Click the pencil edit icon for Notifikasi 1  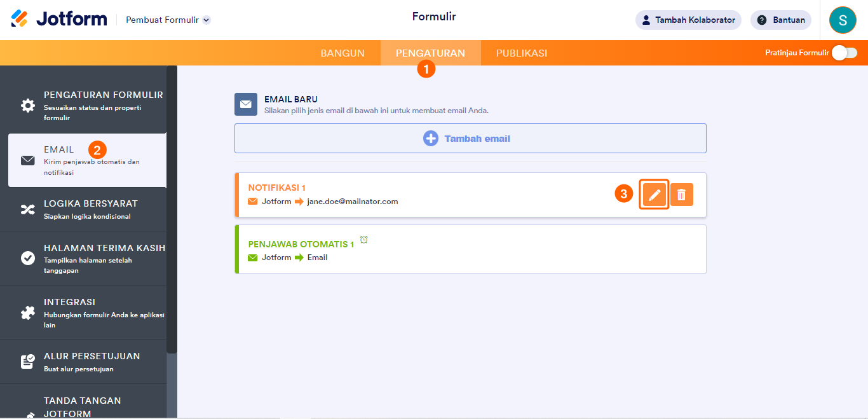click(654, 195)
